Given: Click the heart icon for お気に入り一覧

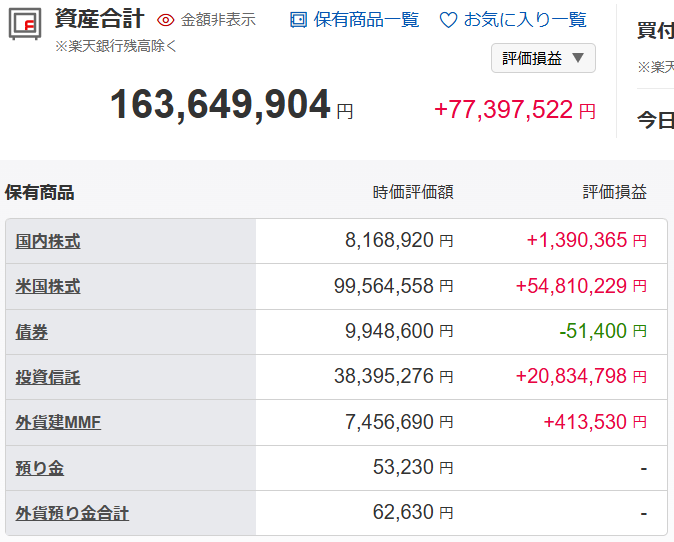Looking at the screenshot, I should pyautogui.click(x=448, y=20).
